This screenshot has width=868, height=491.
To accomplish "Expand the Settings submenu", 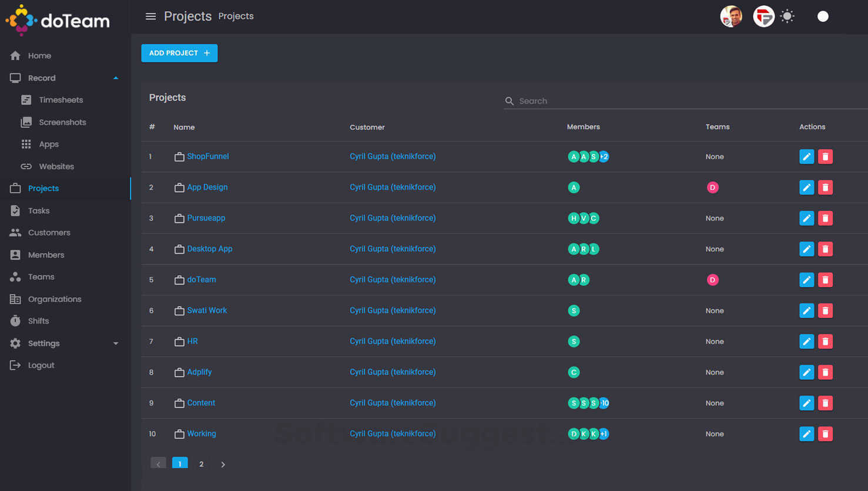I will pyautogui.click(x=116, y=344).
